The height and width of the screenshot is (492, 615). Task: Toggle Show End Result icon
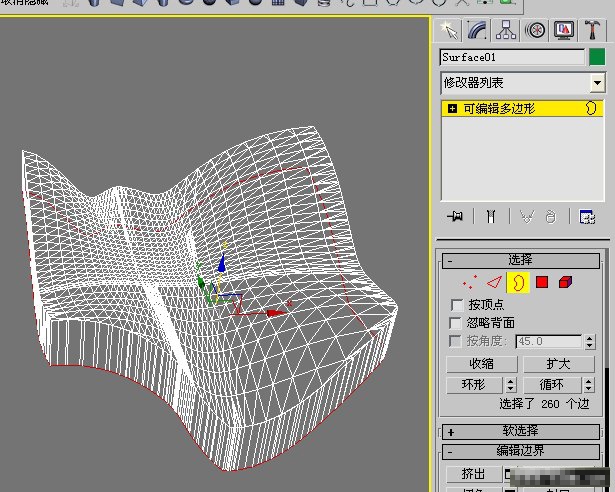tap(491, 216)
